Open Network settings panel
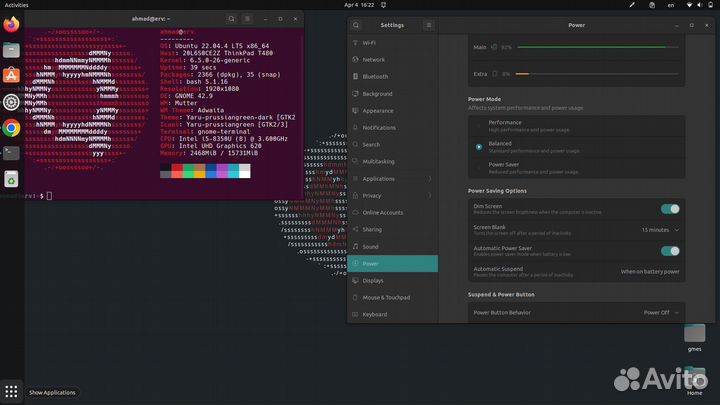Screen dimensions: 720x405 point(393,60)
